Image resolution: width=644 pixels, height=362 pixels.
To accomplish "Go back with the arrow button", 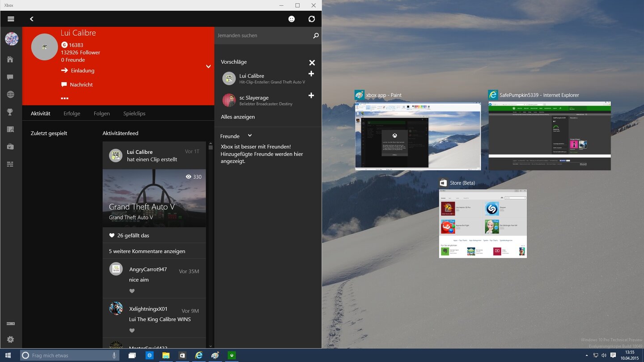I will [32, 19].
